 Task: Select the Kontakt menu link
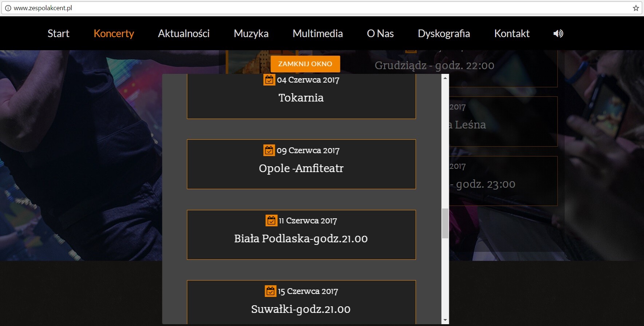[511, 33]
